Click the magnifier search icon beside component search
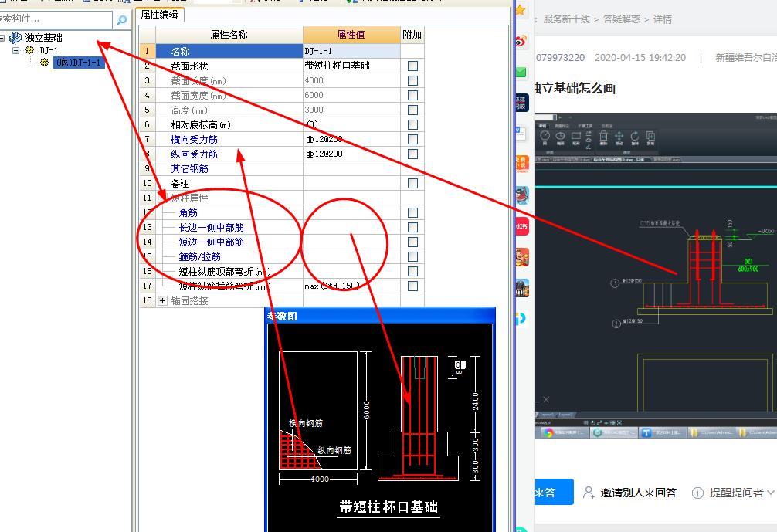 point(121,20)
